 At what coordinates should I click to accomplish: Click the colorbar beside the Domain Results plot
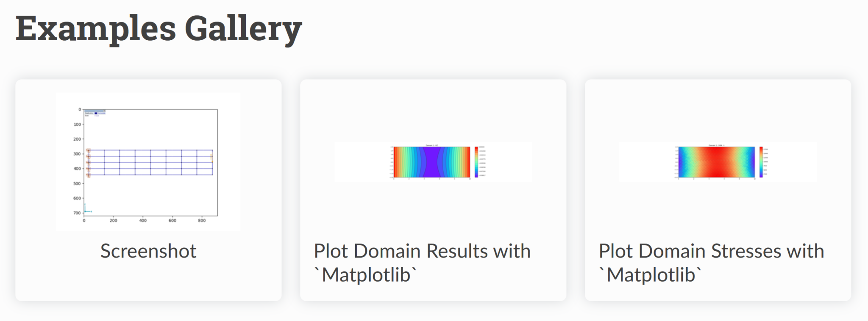tap(476, 162)
